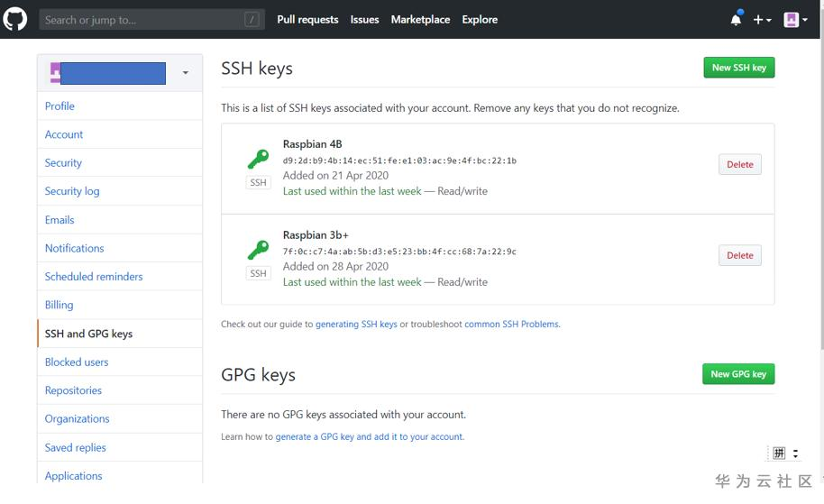Click the New SSH key button

738,68
